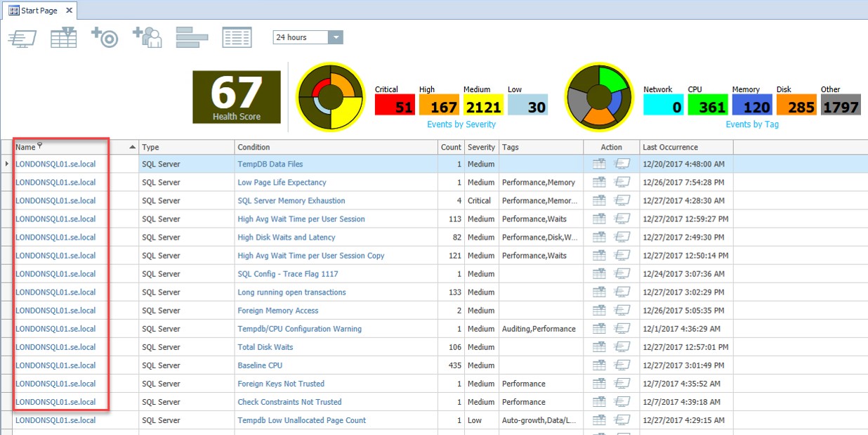The image size is (868, 435).
Task: Click the orange High 167 swatch
Action: click(x=439, y=105)
